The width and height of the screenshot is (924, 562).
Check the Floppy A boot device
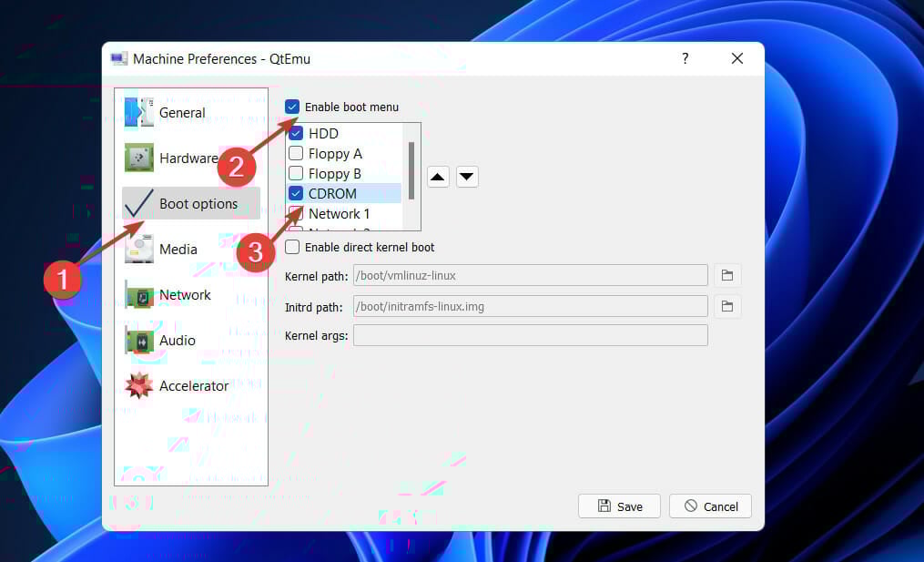296,153
